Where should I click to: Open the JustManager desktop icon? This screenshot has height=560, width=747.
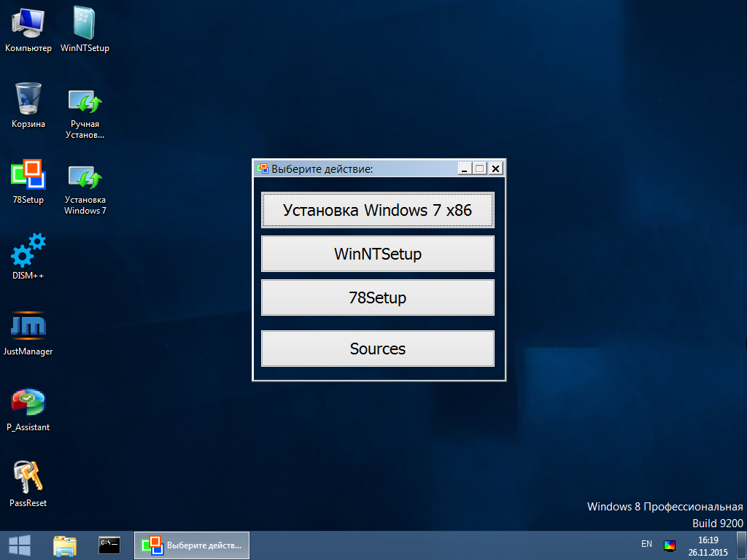click(x=28, y=332)
